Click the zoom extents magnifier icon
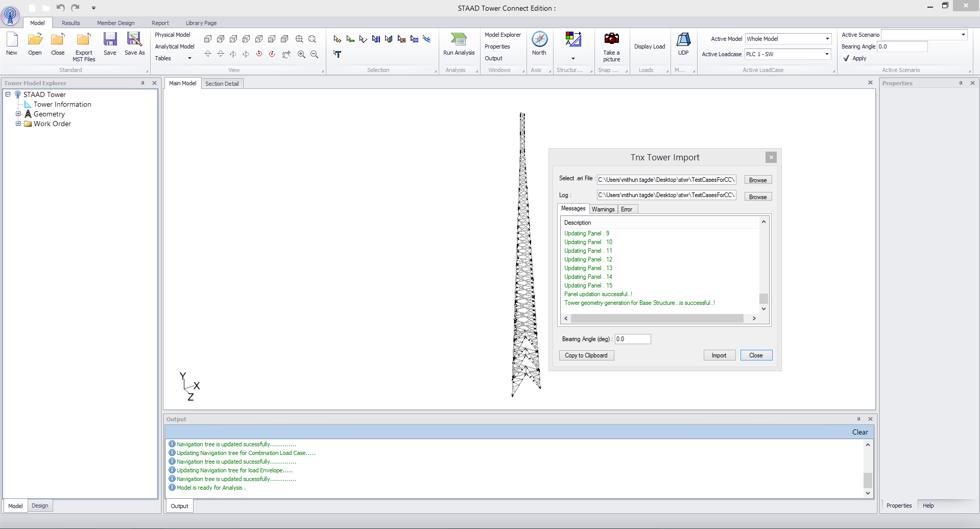The width and height of the screenshot is (980, 529). coord(312,39)
